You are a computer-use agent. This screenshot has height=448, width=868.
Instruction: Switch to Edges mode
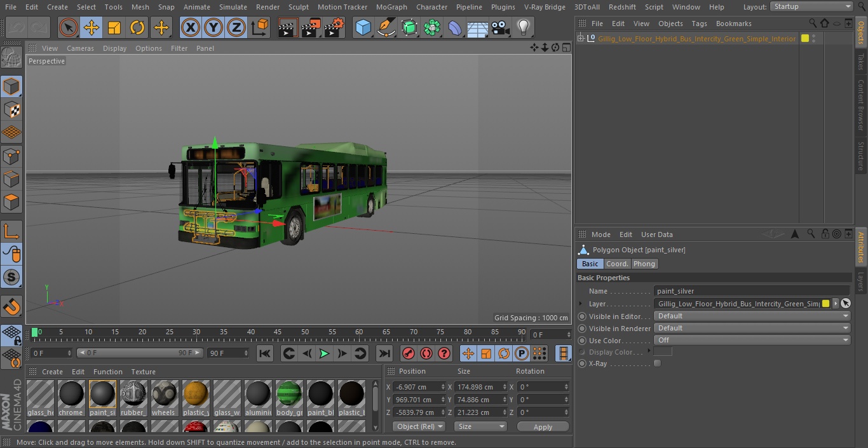(11, 179)
